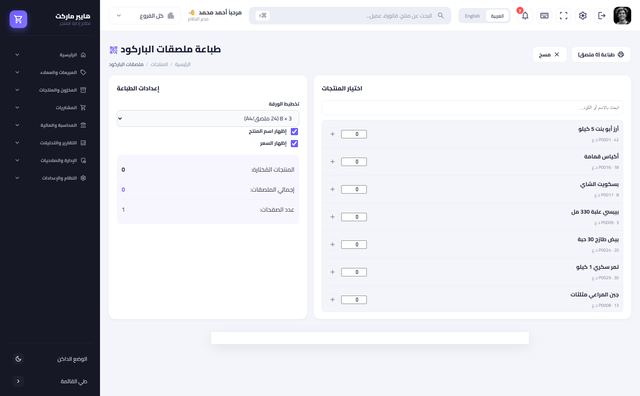Click the tag icon for المبيعات والعملاء

[83, 72]
